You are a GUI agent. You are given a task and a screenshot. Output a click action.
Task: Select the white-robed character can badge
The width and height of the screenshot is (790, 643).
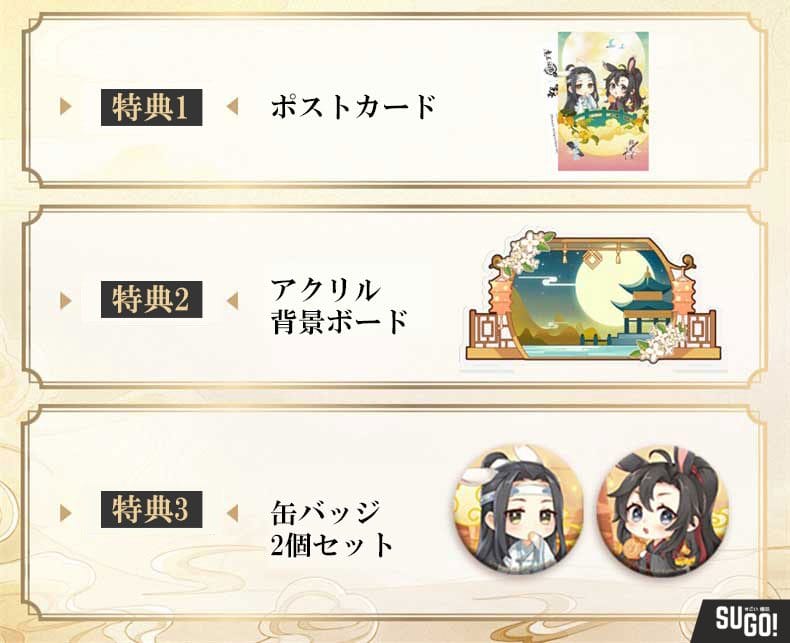coord(518,510)
